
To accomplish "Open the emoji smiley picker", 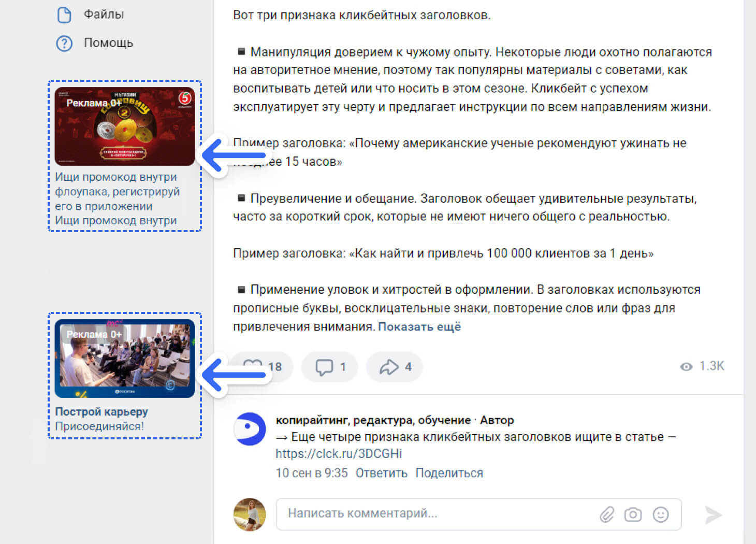I will (661, 514).
